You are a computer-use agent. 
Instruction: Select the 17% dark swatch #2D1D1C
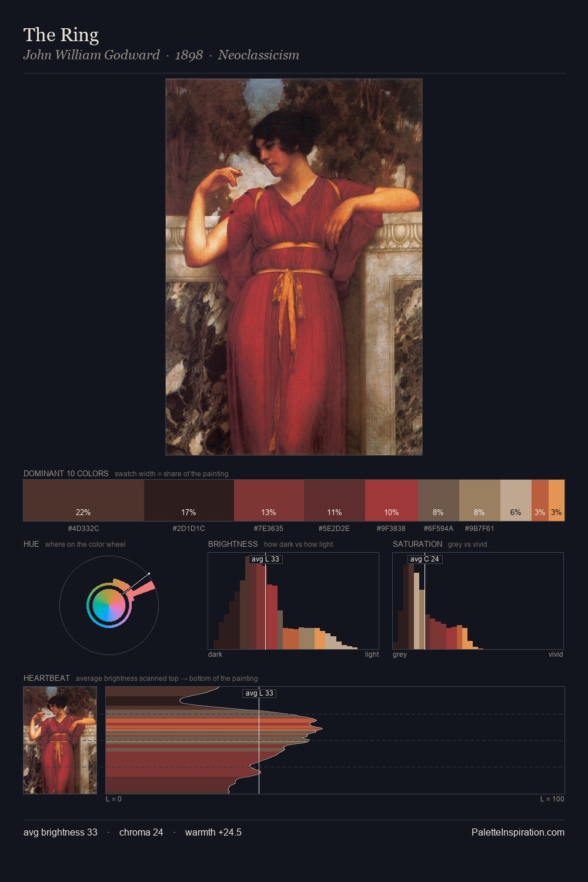click(x=189, y=500)
